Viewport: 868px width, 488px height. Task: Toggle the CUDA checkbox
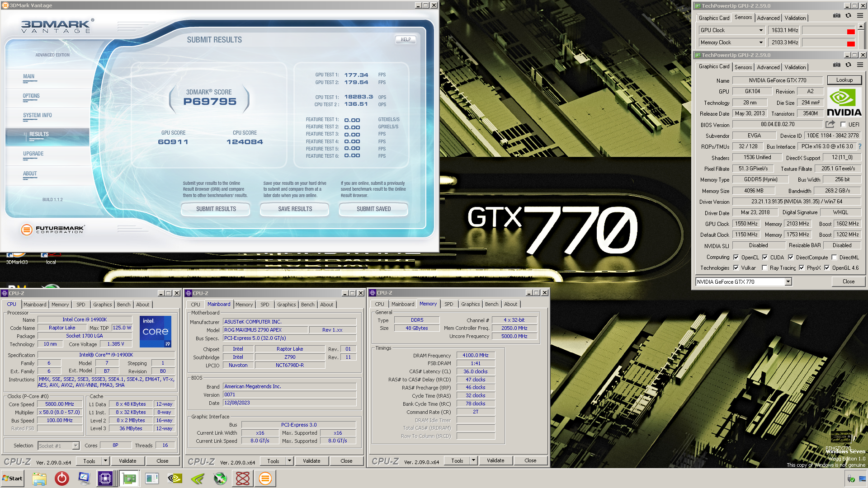[x=765, y=257]
